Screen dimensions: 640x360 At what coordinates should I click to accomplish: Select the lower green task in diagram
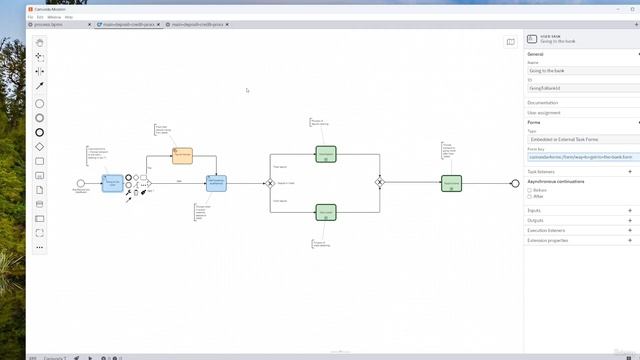click(x=326, y=213)
